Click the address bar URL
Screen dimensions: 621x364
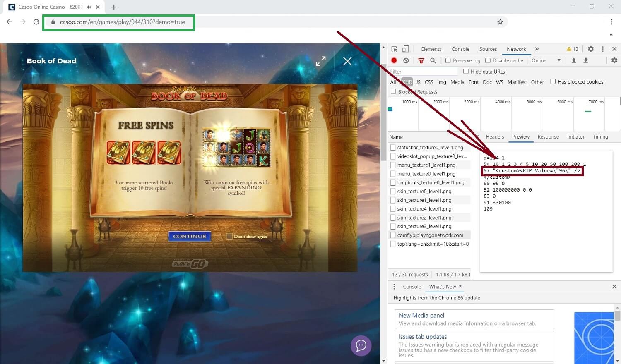tap(122, 22)
